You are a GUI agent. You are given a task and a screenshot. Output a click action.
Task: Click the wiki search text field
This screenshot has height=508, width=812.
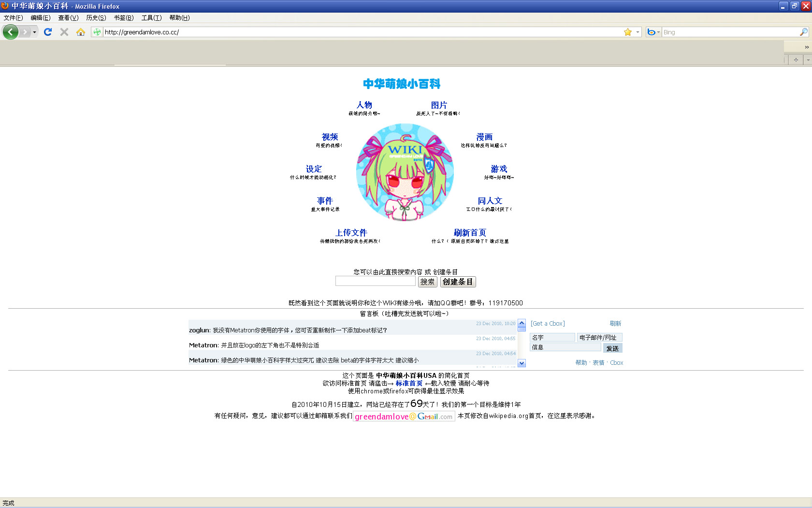pyautogui.click(x=375, y=282)
